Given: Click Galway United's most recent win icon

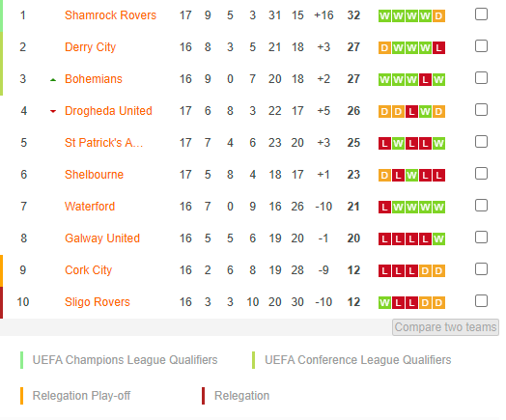Looking at the screenshot, I should 438,239.
